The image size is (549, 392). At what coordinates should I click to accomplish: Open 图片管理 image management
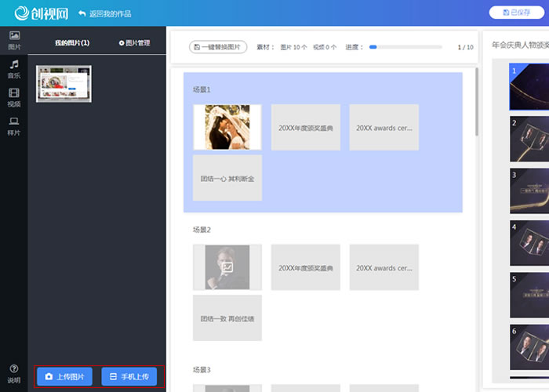coord(134,42)
